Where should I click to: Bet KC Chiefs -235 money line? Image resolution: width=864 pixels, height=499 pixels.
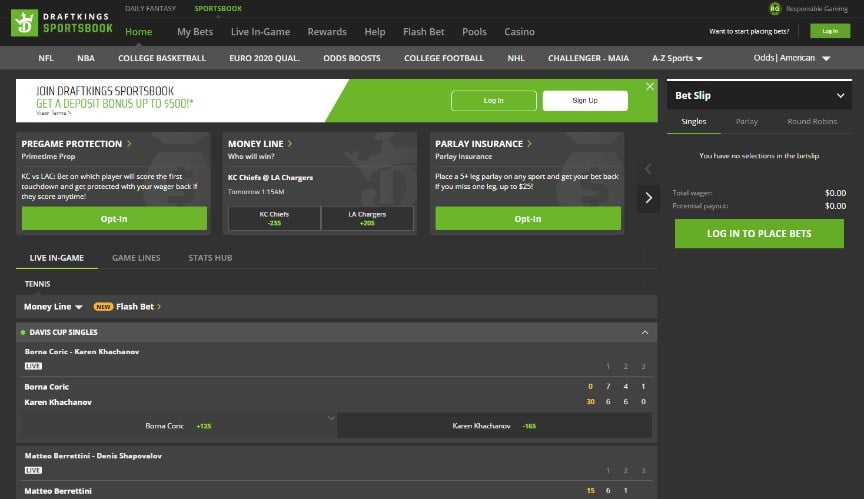pyautogui.click(x=274, y=219)
